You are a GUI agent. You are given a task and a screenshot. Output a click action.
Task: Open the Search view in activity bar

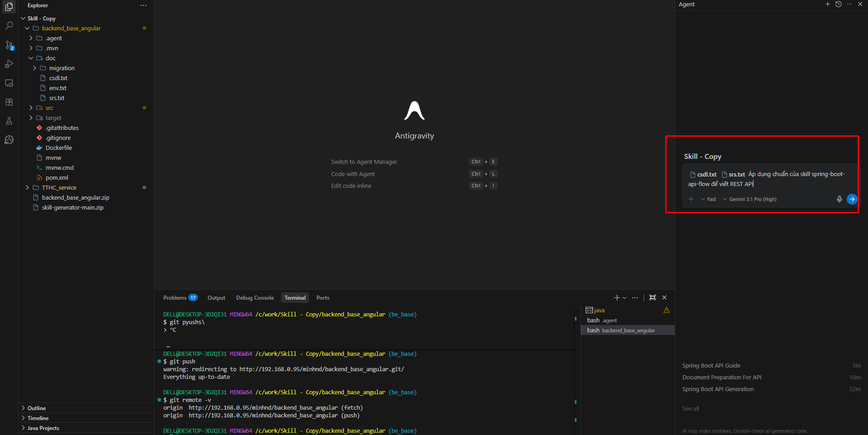point(9,26)
